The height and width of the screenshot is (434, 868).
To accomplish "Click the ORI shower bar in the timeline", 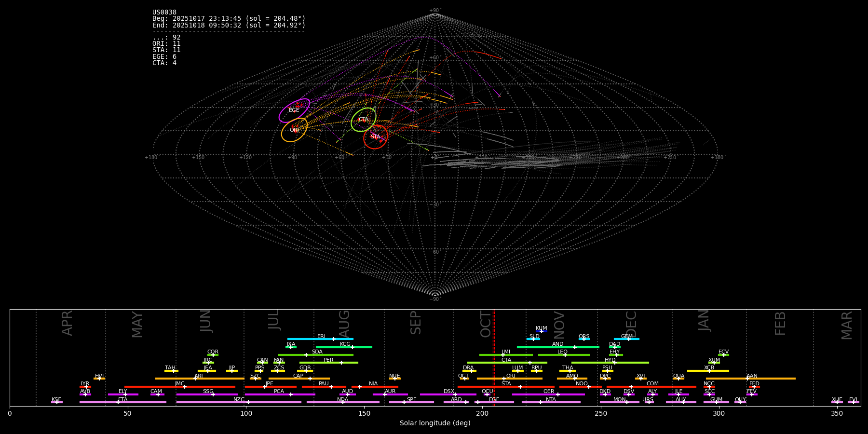I will [x=510, y=379].
